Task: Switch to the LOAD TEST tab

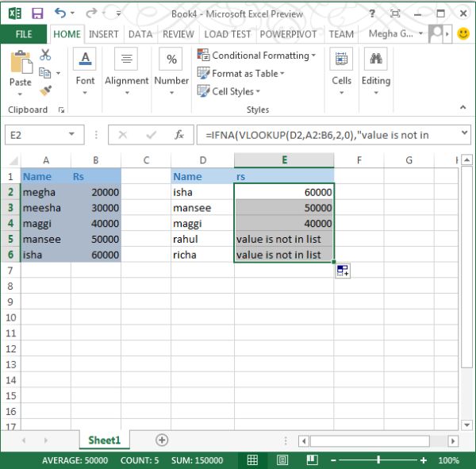Action: [228, 34]
